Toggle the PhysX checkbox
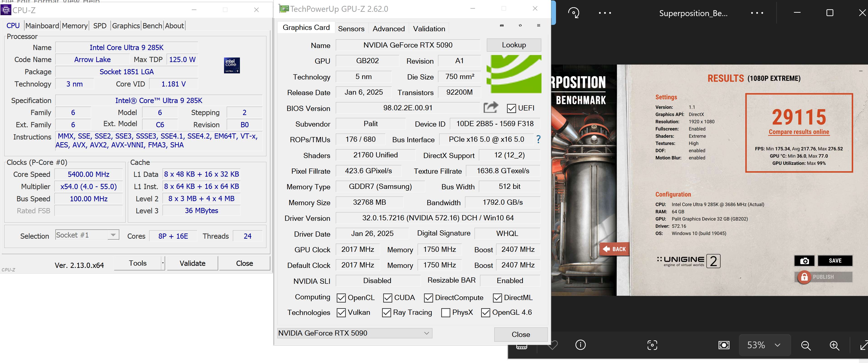Image resolution: width=868 pixels, height=363 pixels. point(446,313)
